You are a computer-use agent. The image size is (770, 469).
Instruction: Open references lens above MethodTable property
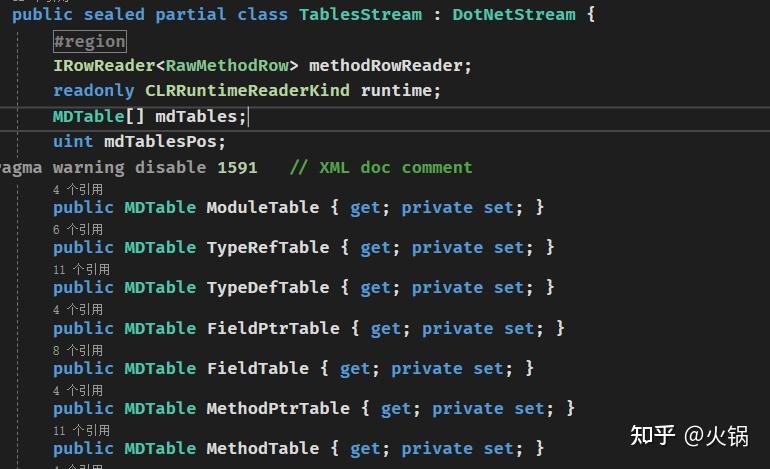[x=81, y=430]
